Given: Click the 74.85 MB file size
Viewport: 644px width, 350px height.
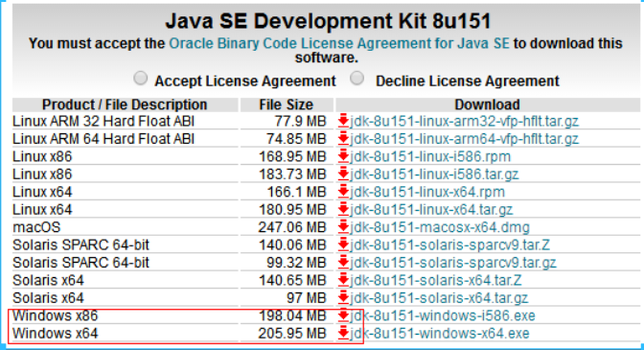Looking at the screenshot, I should tap(296, 139).
